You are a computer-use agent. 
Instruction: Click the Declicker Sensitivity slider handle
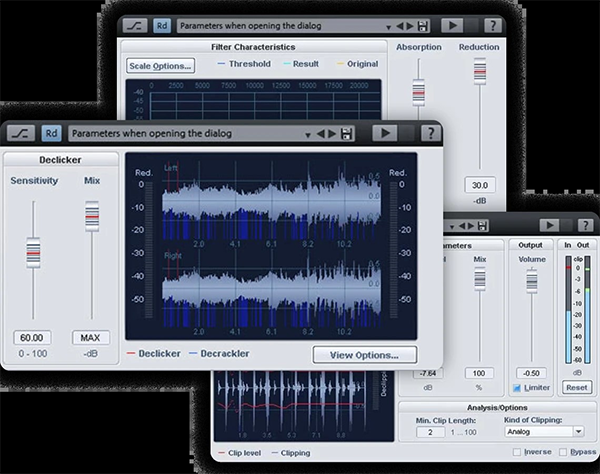(x=33, y=251)
